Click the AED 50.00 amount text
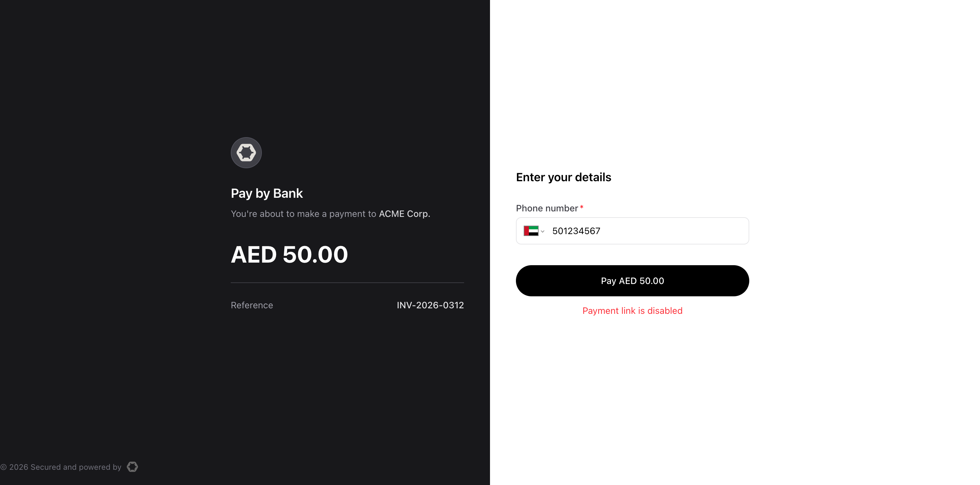 click(x=289, y=254)
